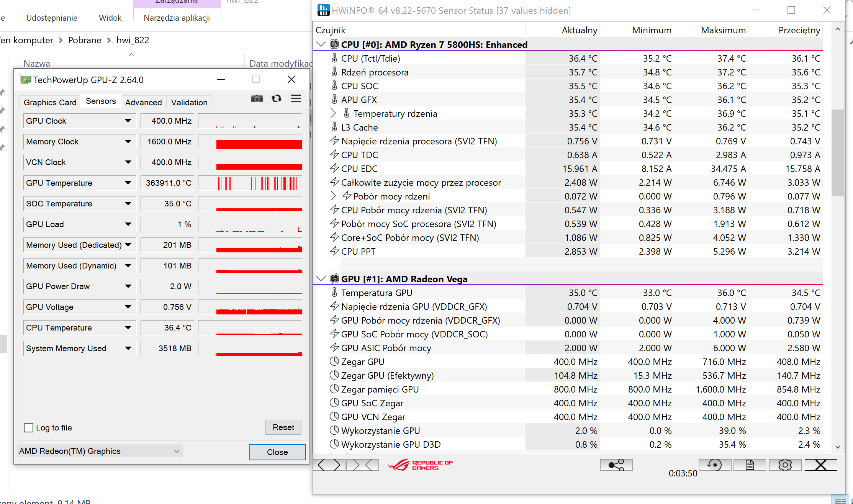The width and height of the screenshot is (853, 504).
Task: Open HWiNFO sensor settings with the gear icon
Action: pyautogui.click(x=785, y=465)
